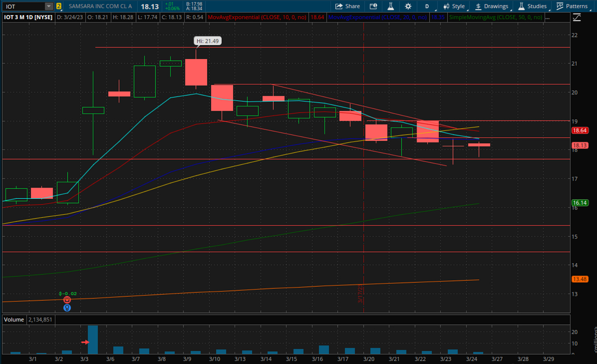Open chart settings gear icon
This screenshot has height=364, width=597.
coord(408,6)
